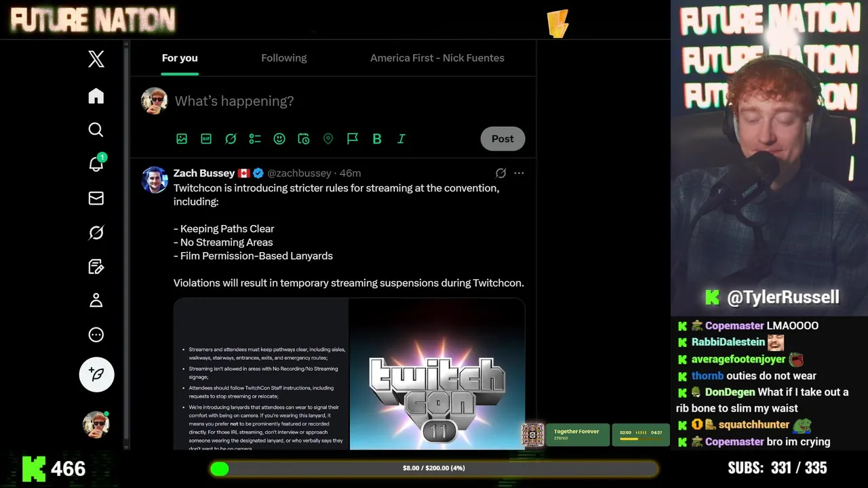Open the emoji picker in composer
The width and height of the screenshot is (868, 488).
click(x=279, y=139)
